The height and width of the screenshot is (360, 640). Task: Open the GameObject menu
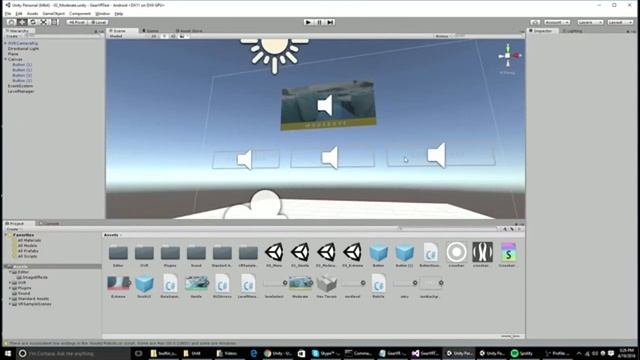(x=53, y=13)
